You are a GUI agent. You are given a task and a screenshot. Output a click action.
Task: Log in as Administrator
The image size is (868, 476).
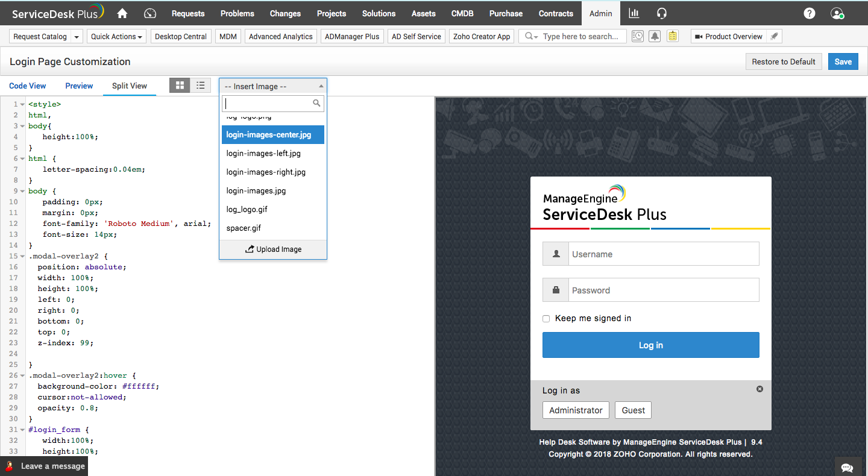[576, 410]
